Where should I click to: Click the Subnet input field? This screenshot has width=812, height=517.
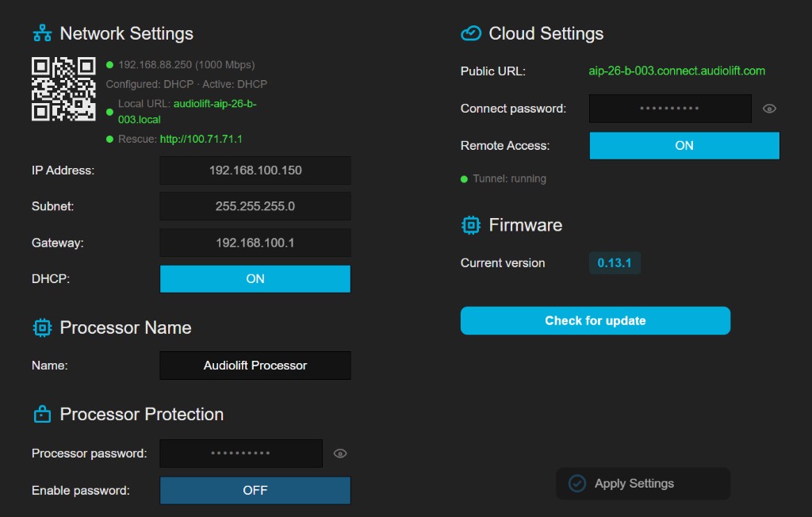255,206
